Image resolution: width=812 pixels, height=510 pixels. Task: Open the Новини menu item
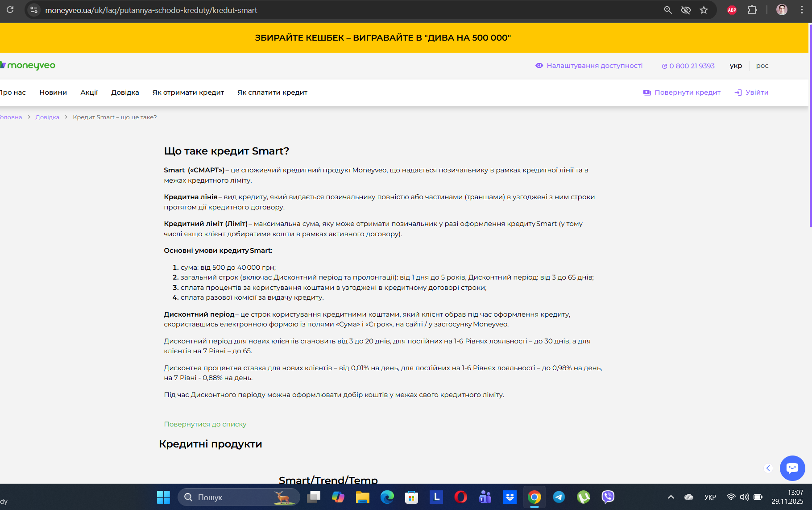[53, 92]
